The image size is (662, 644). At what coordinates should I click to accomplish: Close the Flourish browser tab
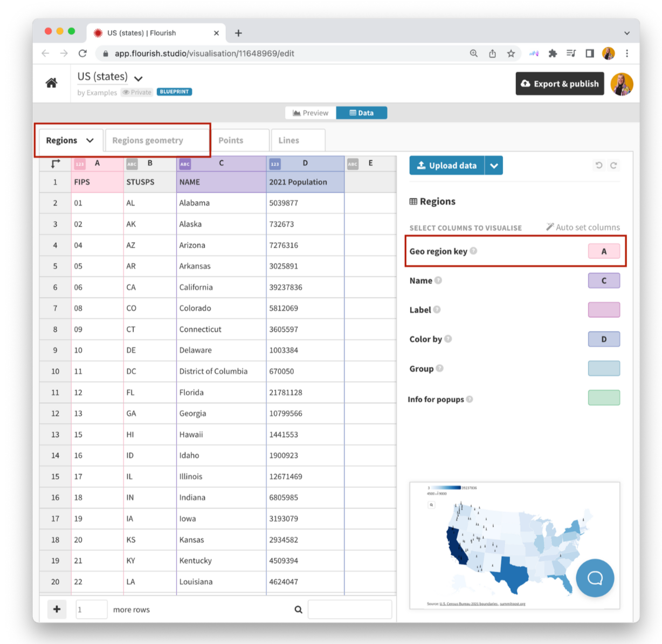tap(216, 33)
